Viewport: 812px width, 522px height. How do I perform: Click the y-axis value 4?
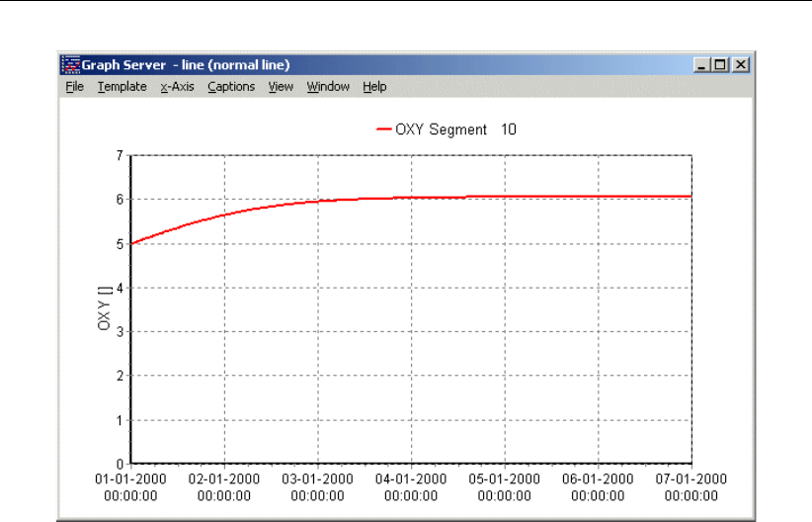pyautogui.click(x=120, y=288)
